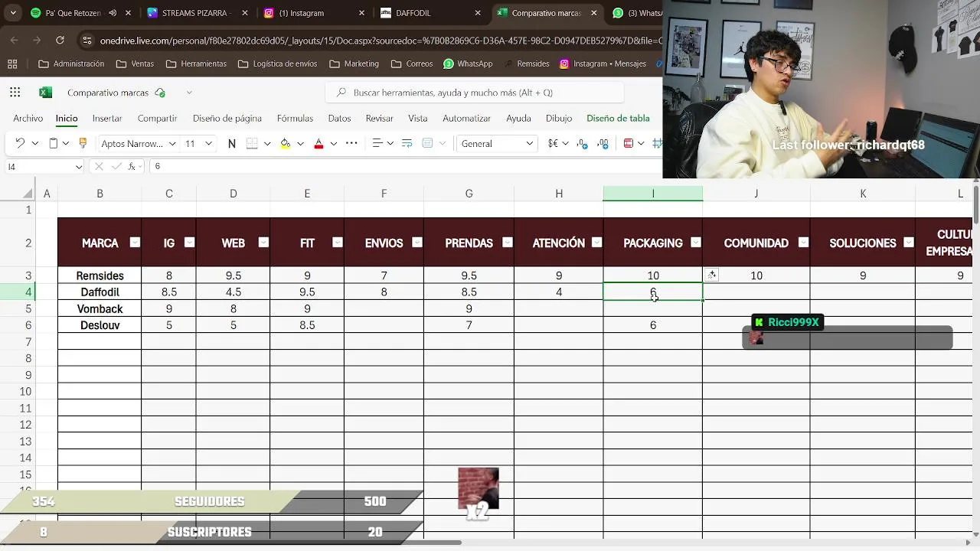Screen dimensions: 980x551
Task: Open the ATENCIÓN column filter
Action: coord(597,243)
